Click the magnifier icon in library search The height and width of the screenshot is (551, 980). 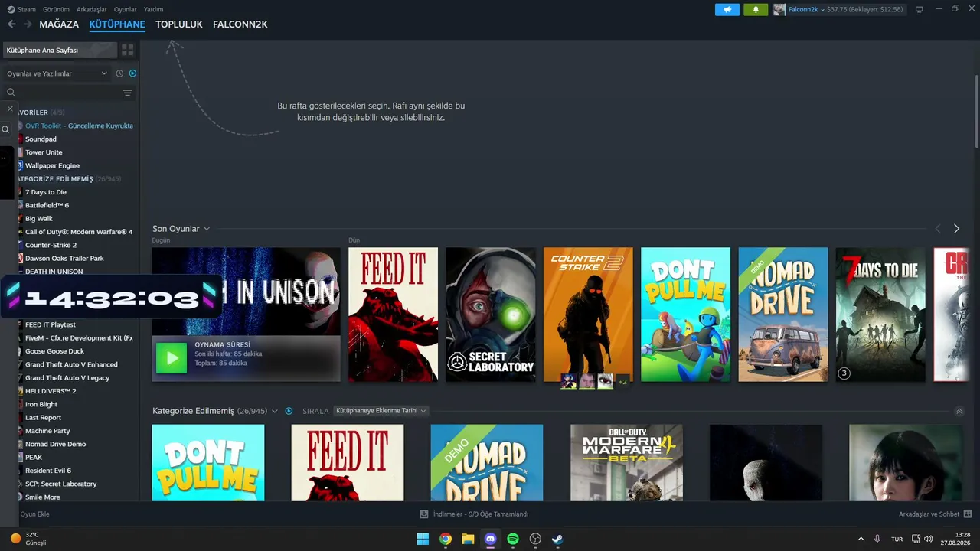(x=11, y=93)
